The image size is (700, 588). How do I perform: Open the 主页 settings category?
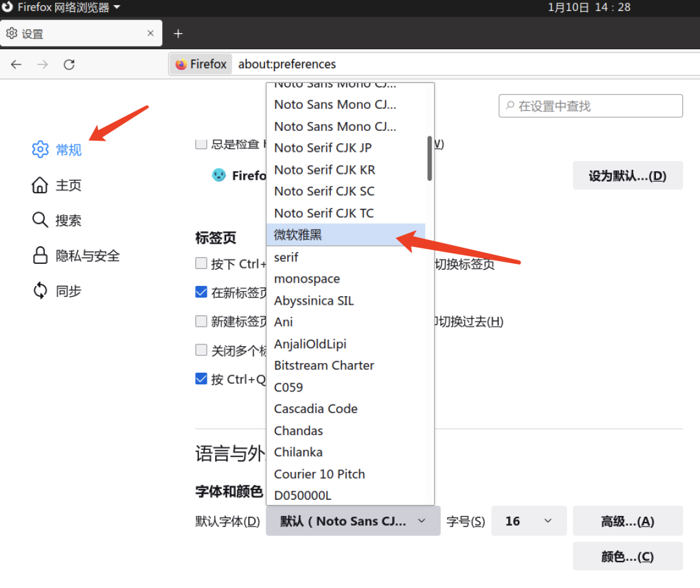(56, 185)
